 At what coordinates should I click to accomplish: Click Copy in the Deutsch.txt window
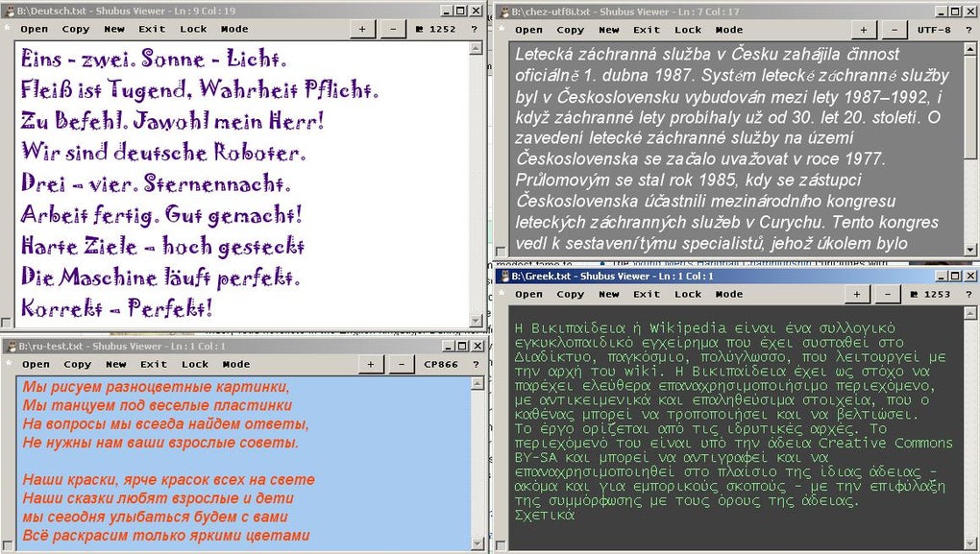76,29
